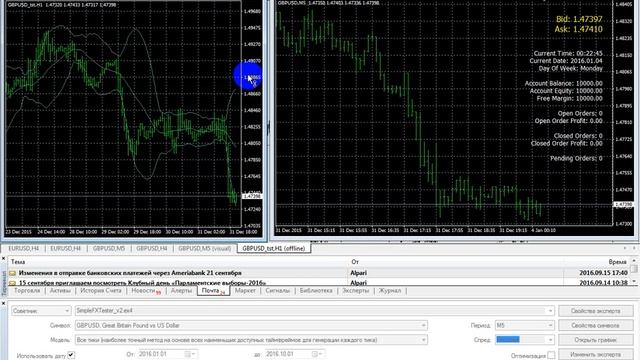Click the Свойства символа button
This screenshot has width=640, height=360.
pyautogui.click(x=596, y=325)
